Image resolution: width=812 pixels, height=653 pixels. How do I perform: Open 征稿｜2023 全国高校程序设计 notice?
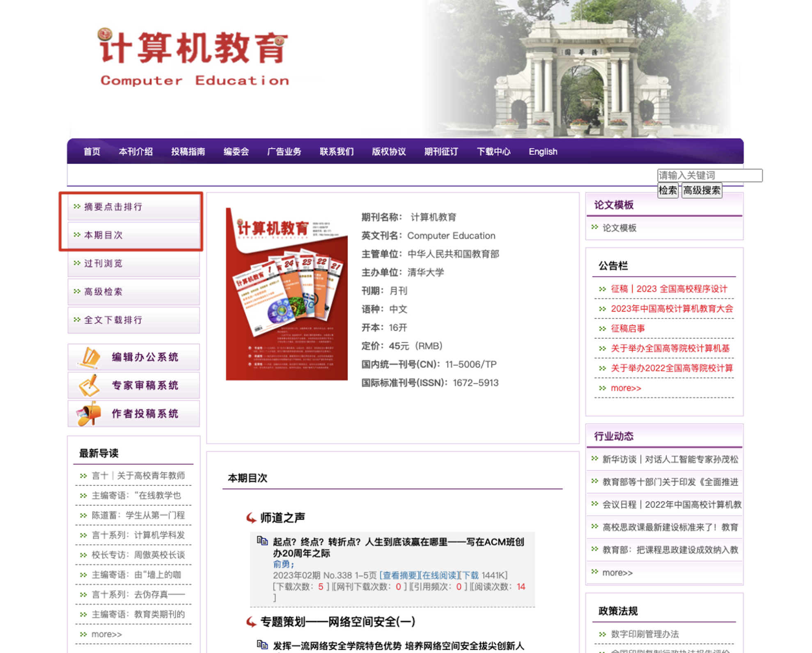[x=669, y=289]
